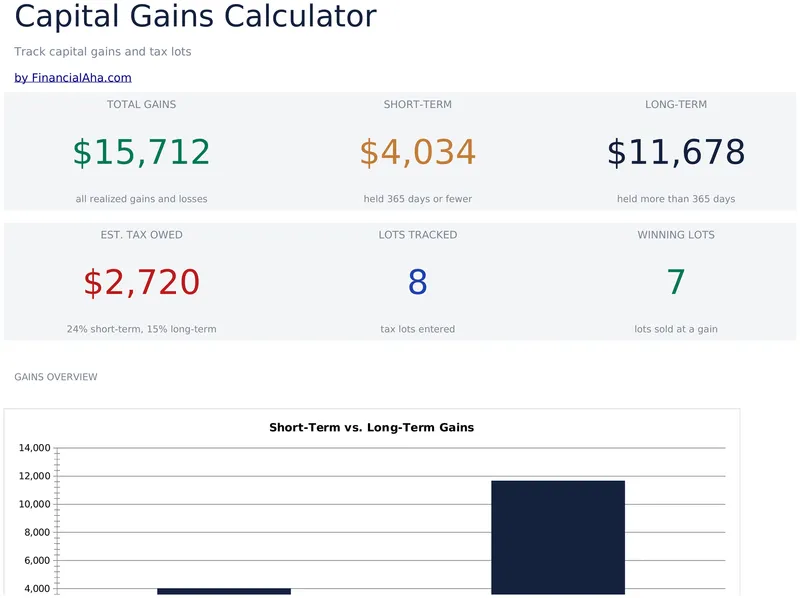
Task: Click the 8,000 axis label
Action: [37, 532]
